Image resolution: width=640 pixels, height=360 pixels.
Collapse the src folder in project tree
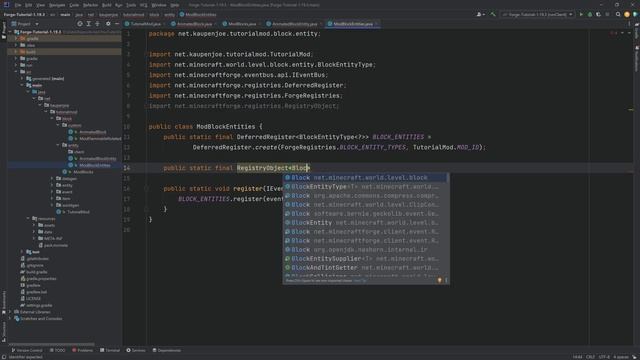[16, 72]
